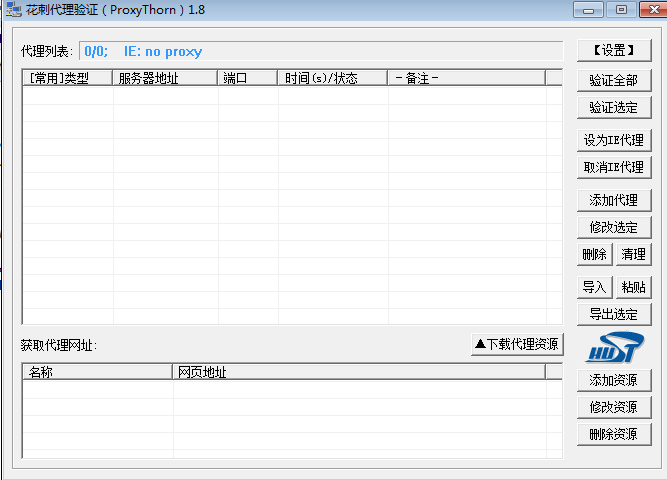Click 修改资源 to edit a resource
Screen dimensions: 667x480
point(614,407)
